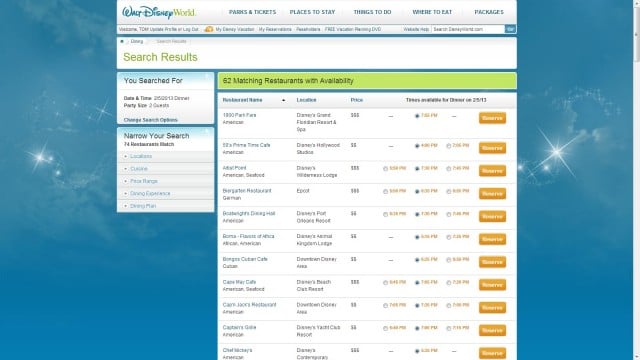This screenshot has width=640, height=360.
Task: Open My Reservations link
Action: (x=275, y=29)
